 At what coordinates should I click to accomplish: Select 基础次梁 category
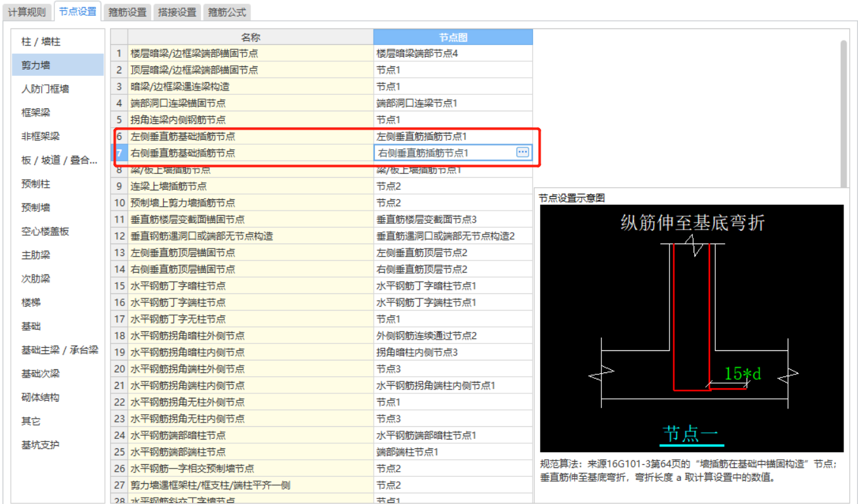click(58, 374)
